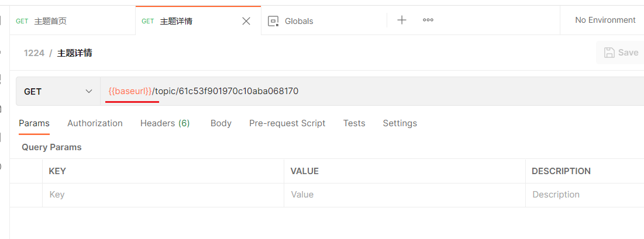Click the query param Value field
Screen dimensions: 644x239
[404, 195]
